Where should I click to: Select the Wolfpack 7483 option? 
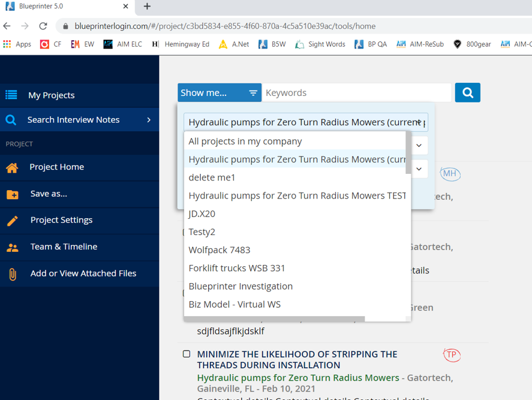point(295,250)
